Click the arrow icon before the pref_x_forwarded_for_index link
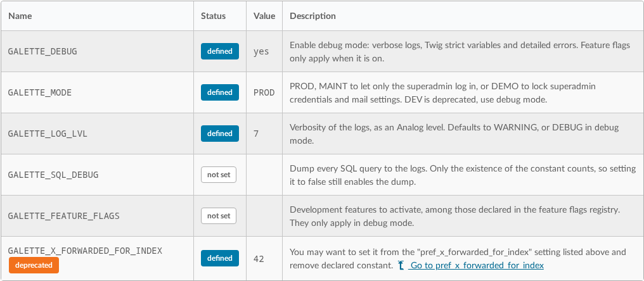The image size is (644, 281). point(401,265)
